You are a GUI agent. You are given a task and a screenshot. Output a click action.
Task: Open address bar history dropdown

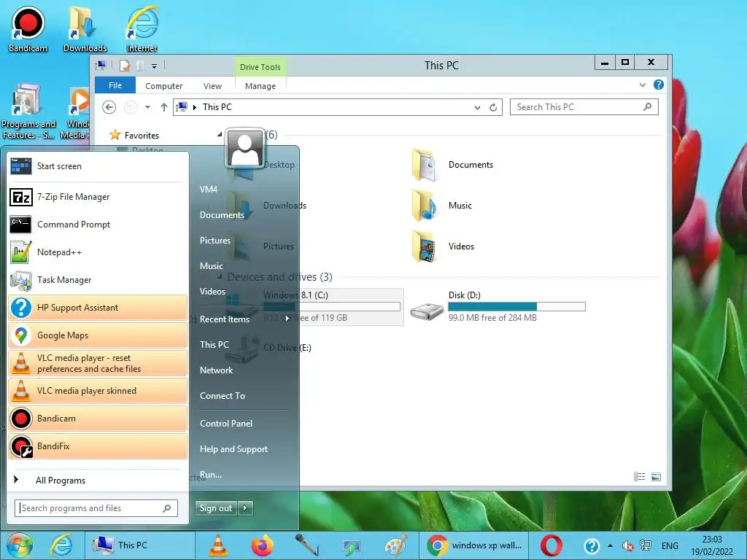pos(477,108)
